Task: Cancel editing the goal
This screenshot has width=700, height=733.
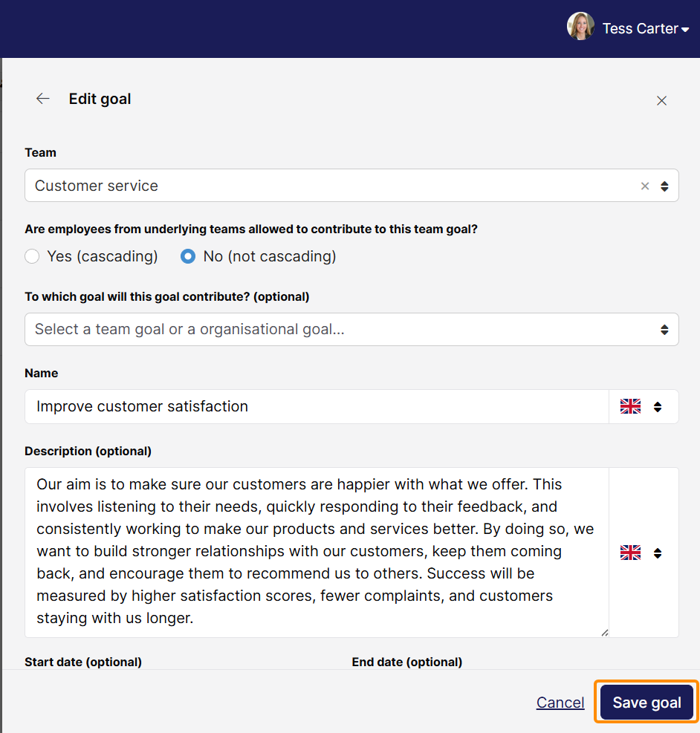Action: point(560,702)
